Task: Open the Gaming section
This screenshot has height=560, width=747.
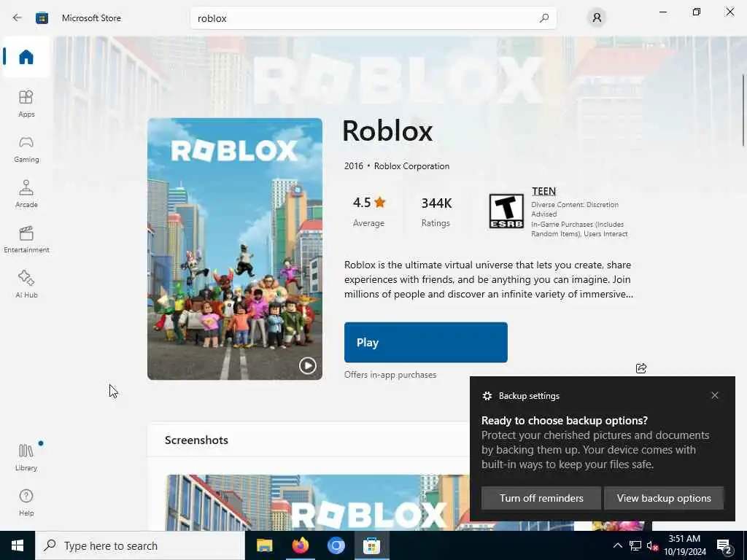Action: (x=26, y=149)
